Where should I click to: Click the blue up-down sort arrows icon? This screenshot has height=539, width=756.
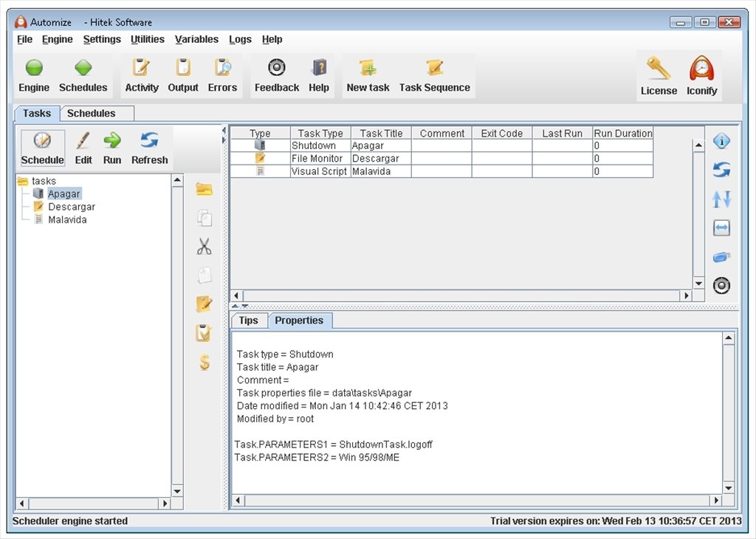pos(721,199)
